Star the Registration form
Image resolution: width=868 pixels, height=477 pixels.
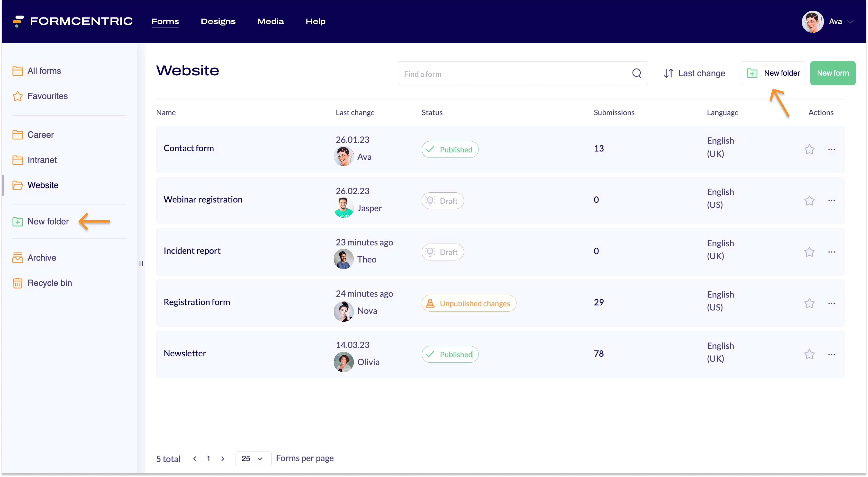pos(809,303)
